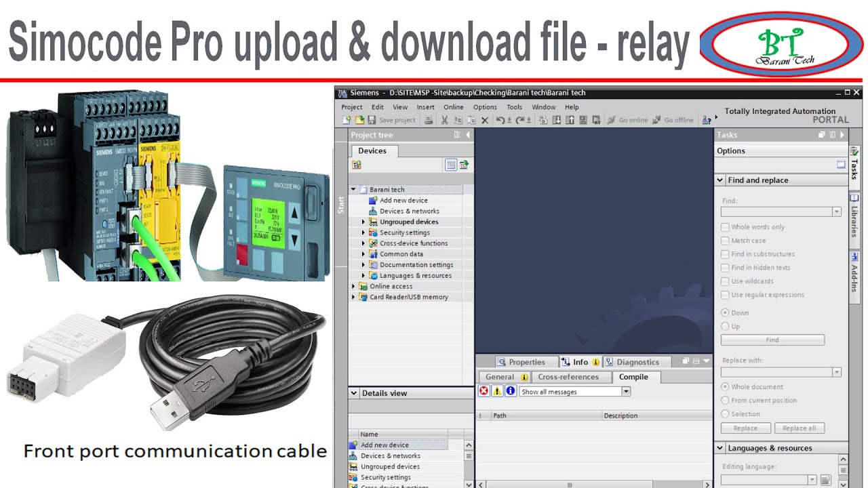Choose From current position replace scope

click(x=726, y=400)
